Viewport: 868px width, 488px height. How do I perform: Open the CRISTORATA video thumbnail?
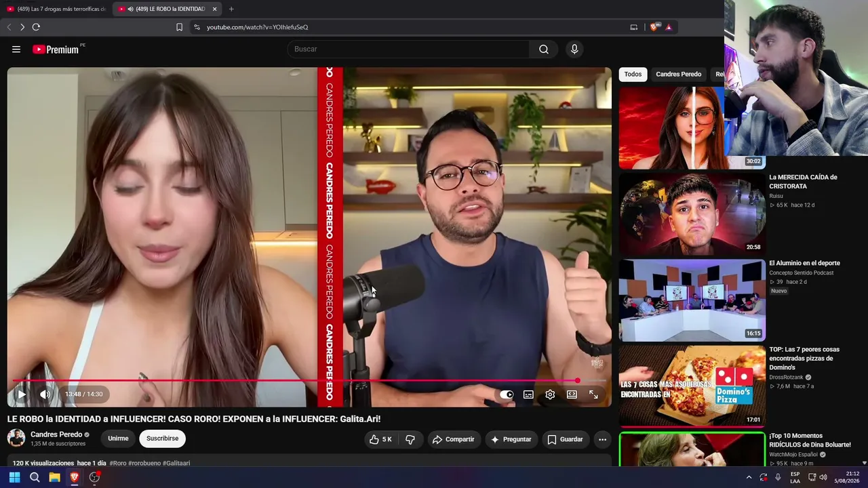pyautogui.click(x=692, y=213)
